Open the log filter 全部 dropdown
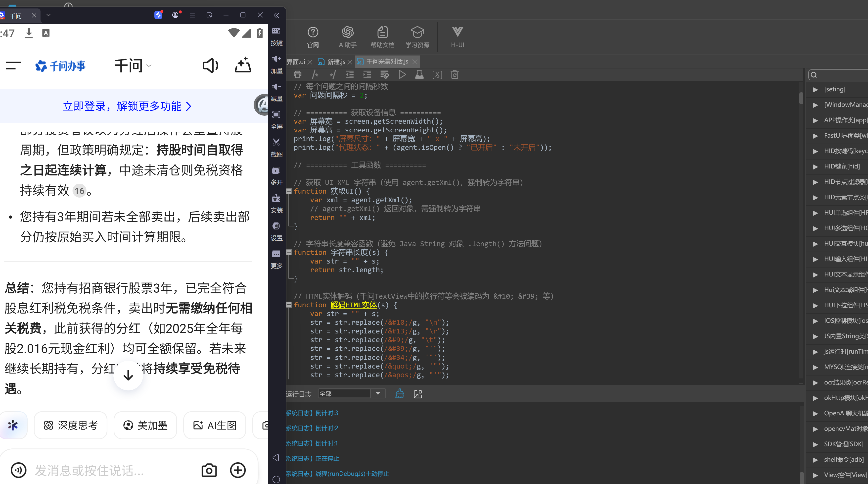The image size is (868, 484). pos(351,393)
